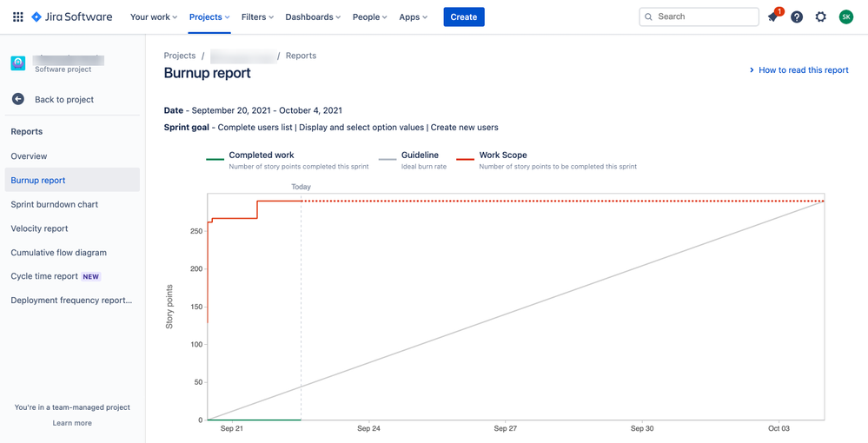Click the gray Guideline legend swatch
Image resolution: width=868 pixels, height=443 pixels.
[x=388, y=160]
